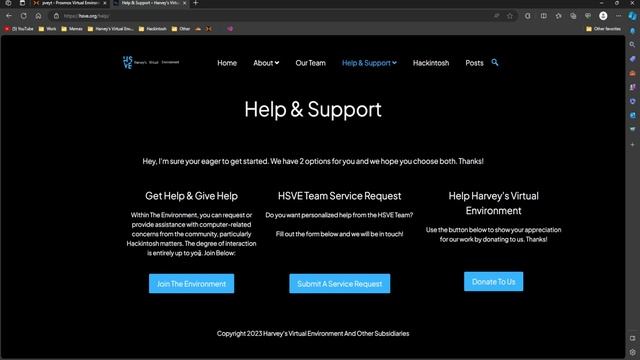Open a new tab with plus
The height and width of the screenshot is (360, 640).
(x=196, y=3)
